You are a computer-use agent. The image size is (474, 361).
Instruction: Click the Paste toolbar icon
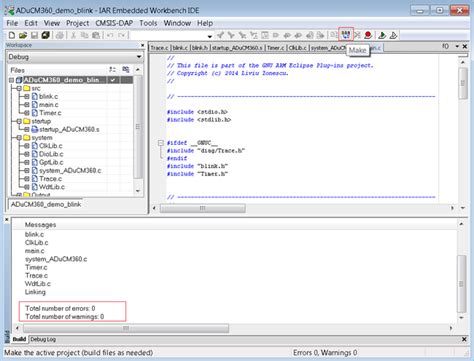click(96, 35)
